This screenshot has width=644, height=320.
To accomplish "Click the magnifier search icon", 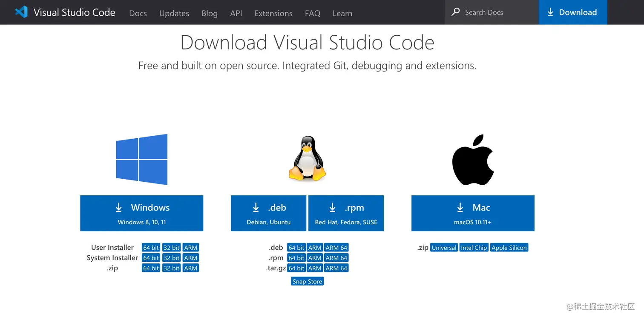I will coord(455,12).
